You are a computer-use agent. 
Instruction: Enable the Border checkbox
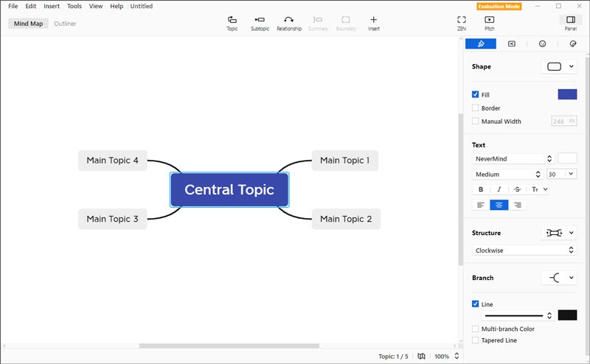[476, 108]
